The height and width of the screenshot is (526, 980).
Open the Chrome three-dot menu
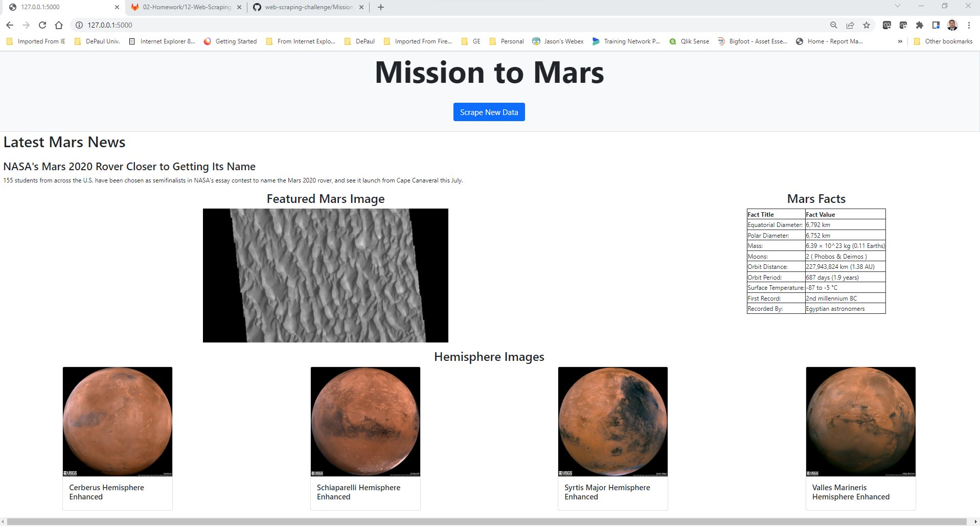point(968,25)
